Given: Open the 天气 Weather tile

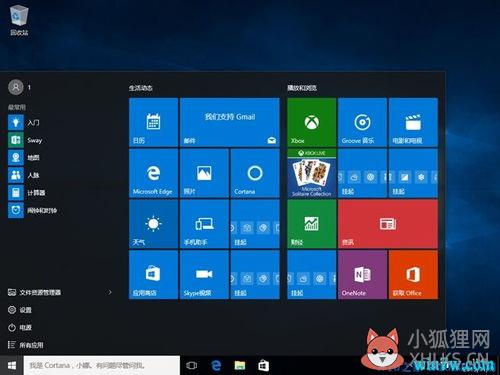Looking at the screenshot, I should tap(153, 224).
